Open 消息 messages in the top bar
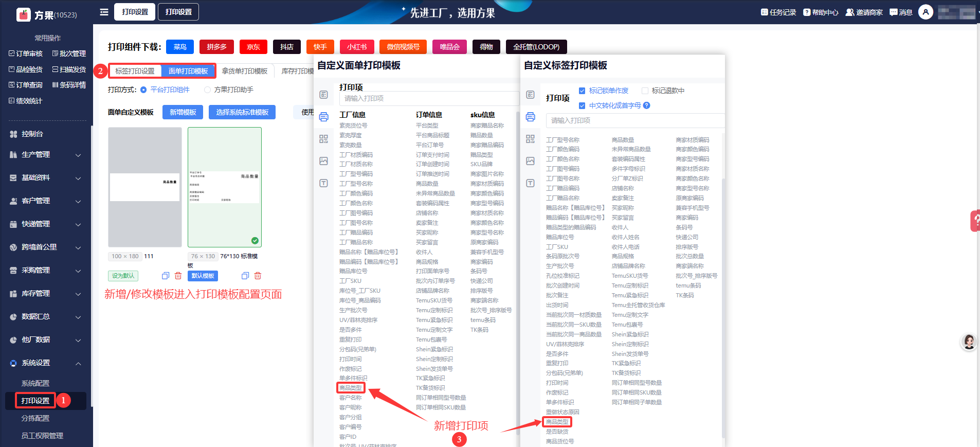 click(901, 12)
